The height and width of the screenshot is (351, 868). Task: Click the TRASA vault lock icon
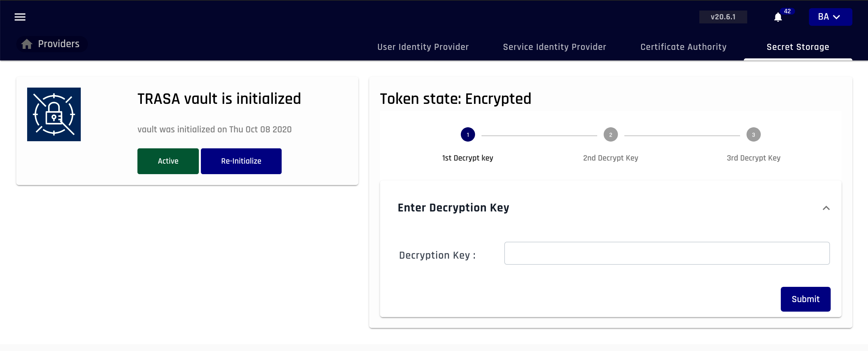click(54, 114)
